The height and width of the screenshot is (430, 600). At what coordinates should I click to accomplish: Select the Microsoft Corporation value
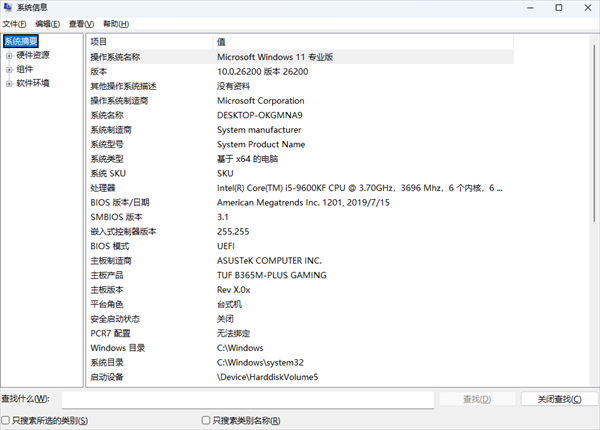261,101
